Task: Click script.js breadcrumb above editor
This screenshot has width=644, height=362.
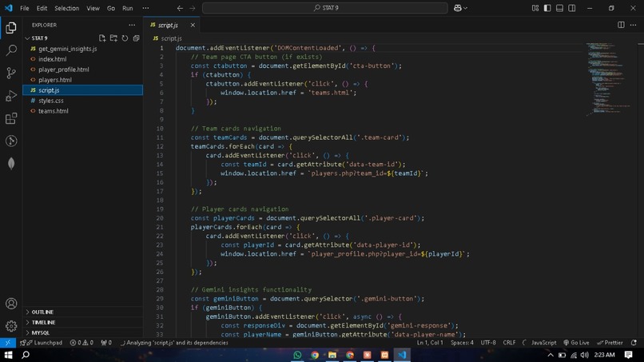Action: [167, 38]
